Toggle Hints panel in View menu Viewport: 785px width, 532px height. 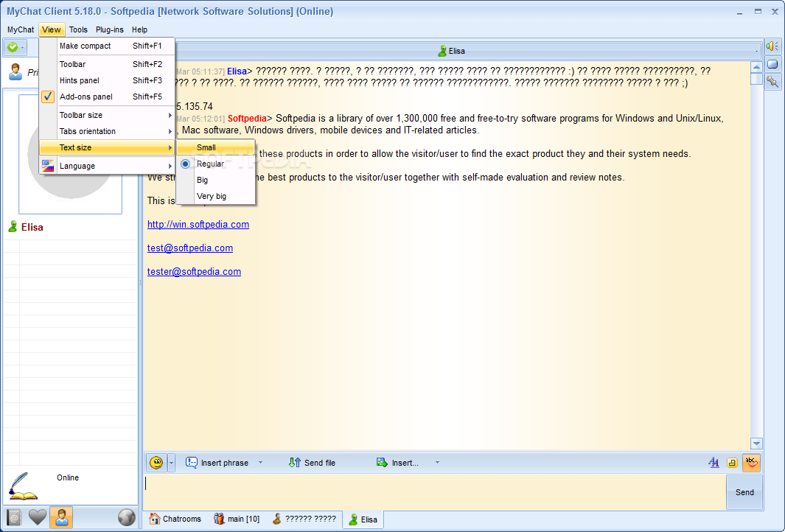[107, 80]
